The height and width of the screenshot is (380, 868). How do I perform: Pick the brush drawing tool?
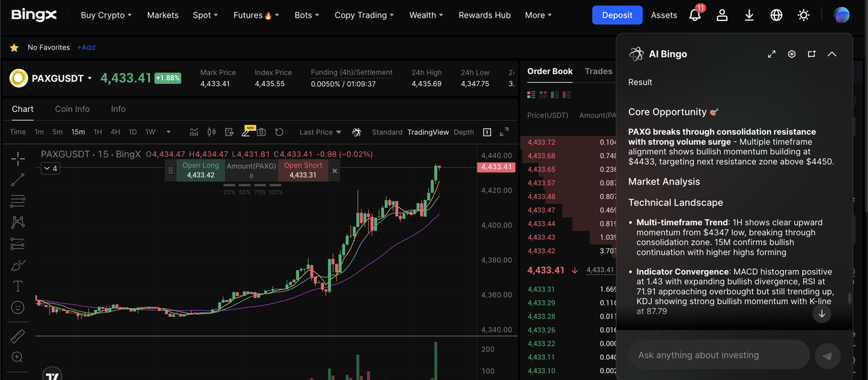[18, 265]
